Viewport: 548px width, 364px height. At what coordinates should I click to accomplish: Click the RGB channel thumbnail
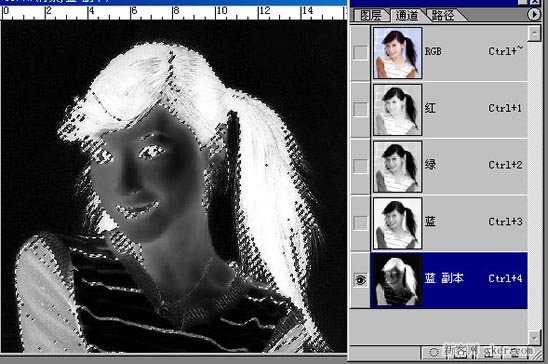pos(398,53)
